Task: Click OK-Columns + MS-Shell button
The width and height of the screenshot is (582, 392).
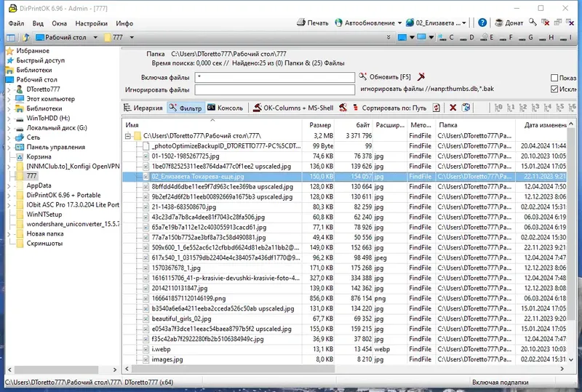Action: 293,108
